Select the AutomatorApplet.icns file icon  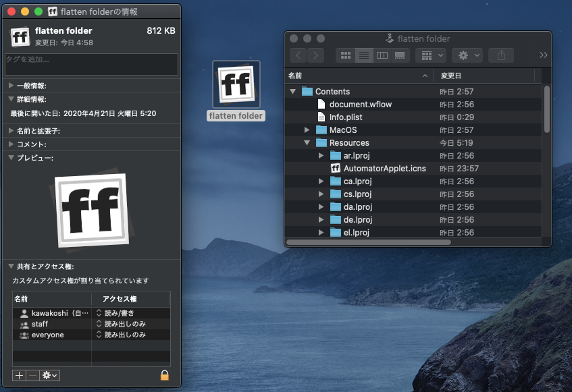pos(335,168)
